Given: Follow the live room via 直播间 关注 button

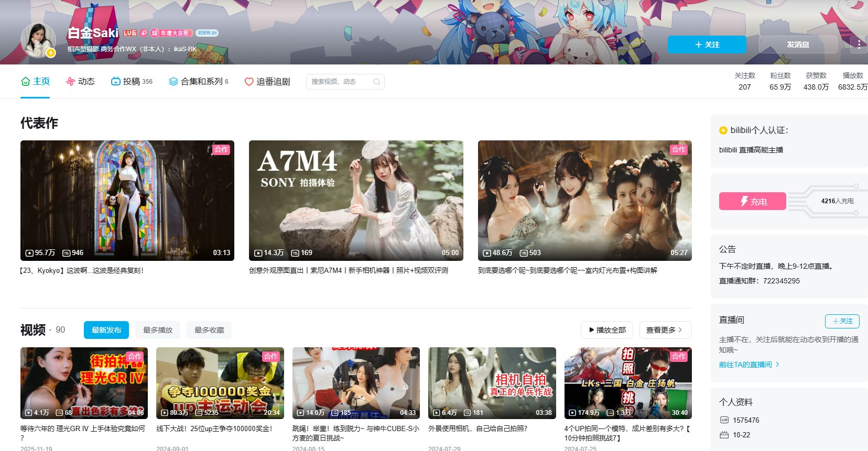Looking at the screenshot, I should pyautogui.click(x=842, y=321).
